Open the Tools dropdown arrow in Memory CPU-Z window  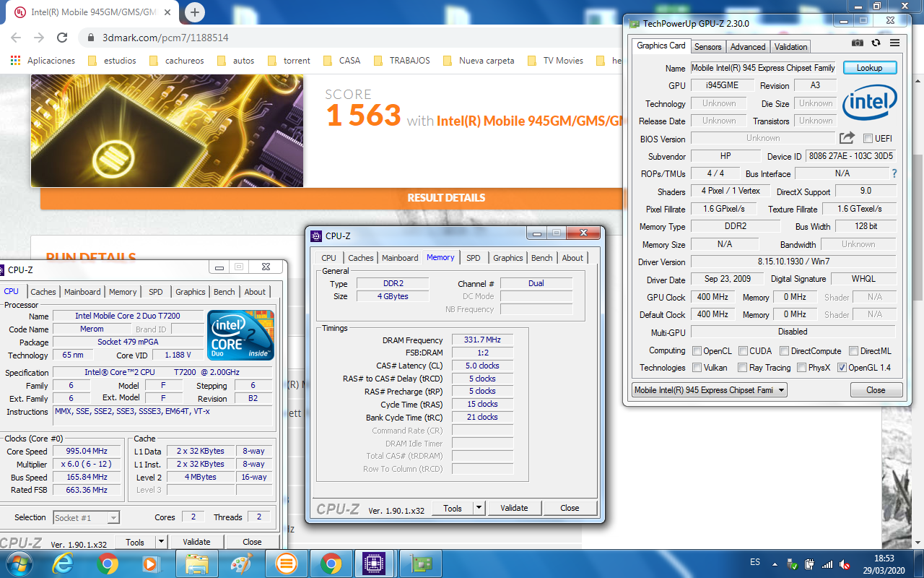479,508
